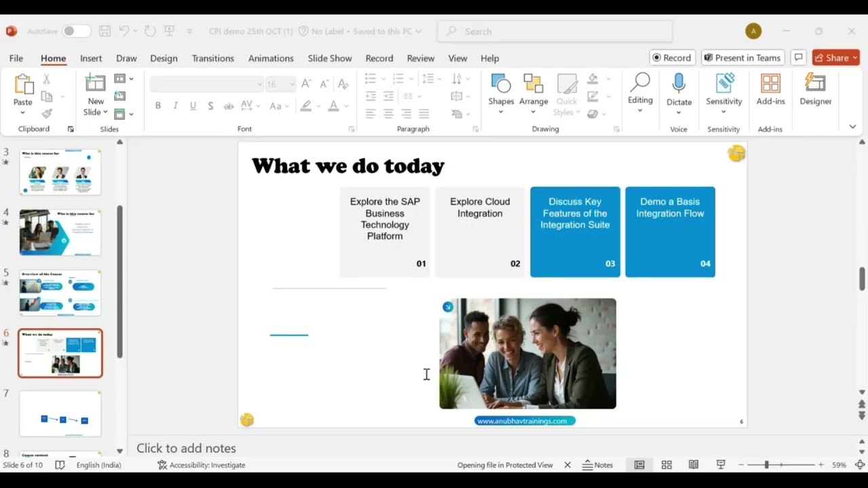Clear all text formatting

tap(344, 83)
